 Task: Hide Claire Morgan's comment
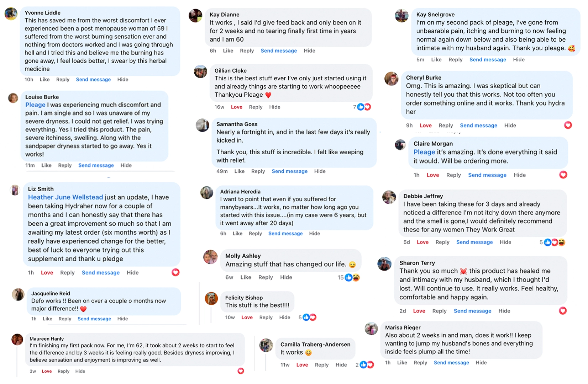point(520,175)
